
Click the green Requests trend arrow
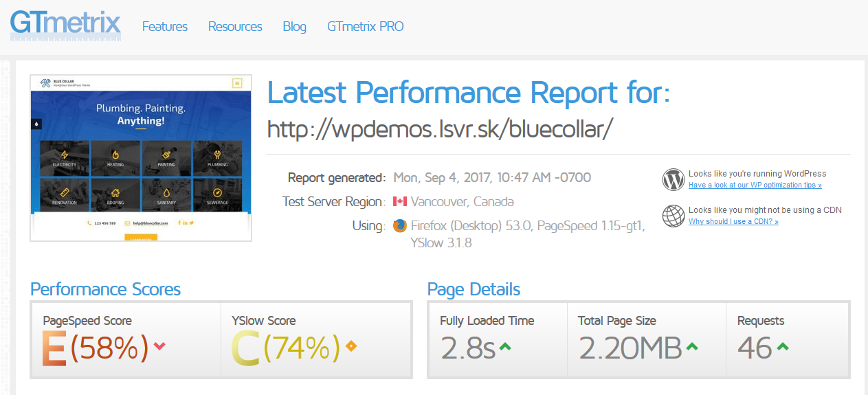tap(782, 347)
